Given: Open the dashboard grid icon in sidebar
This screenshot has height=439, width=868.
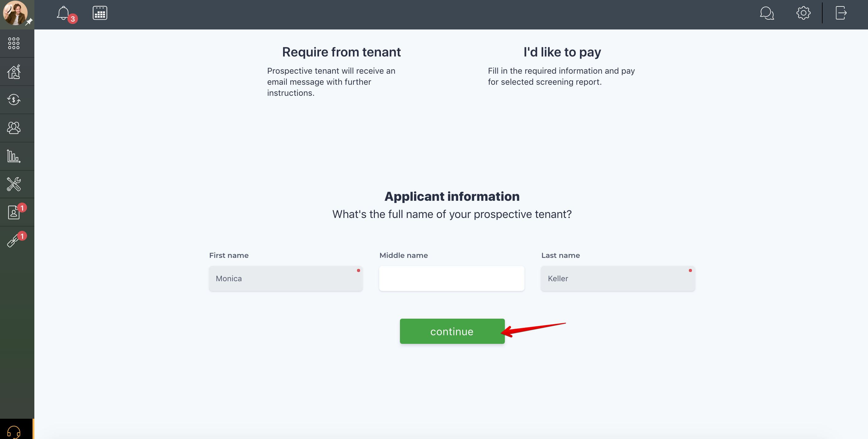Looking at the screenshot, I should click(x=14, y=43).
